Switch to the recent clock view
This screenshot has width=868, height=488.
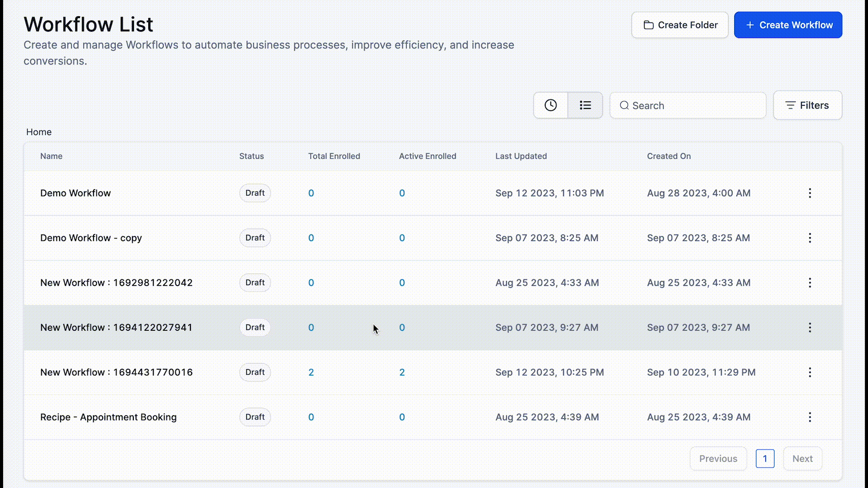click(550, 105)
